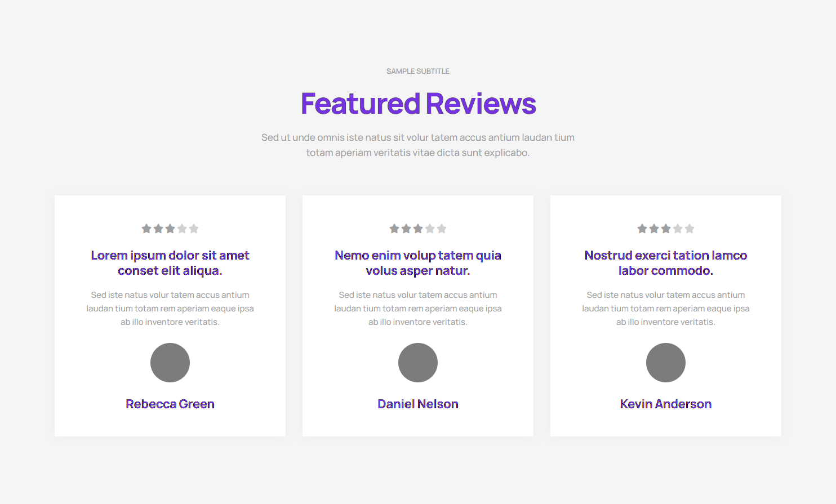The width and height of the screenshot is (836, 504).
Task: Click the "Featured Reviews" main heading
Action: click(x=418, y=104)
